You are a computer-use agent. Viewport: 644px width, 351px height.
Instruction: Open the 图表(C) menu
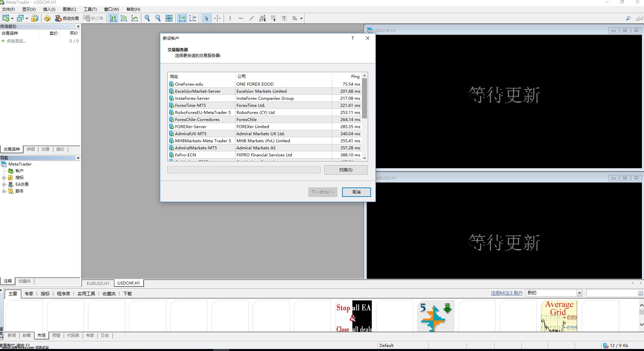point(69,9)
